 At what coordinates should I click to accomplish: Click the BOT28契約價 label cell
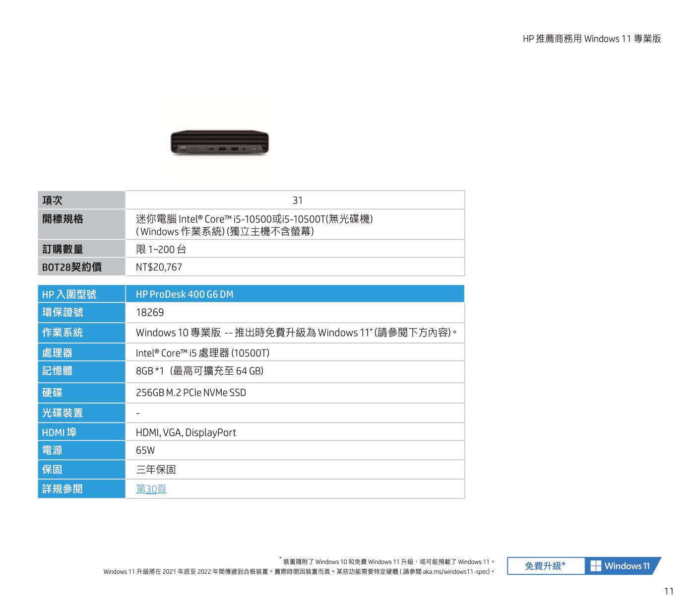[82, 267]
